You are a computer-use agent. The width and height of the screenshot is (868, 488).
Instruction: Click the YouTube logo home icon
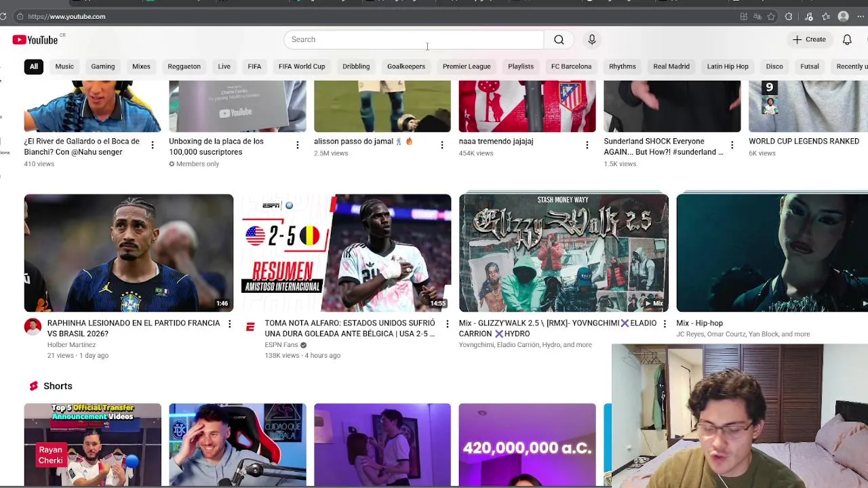(x=35, y=40)
